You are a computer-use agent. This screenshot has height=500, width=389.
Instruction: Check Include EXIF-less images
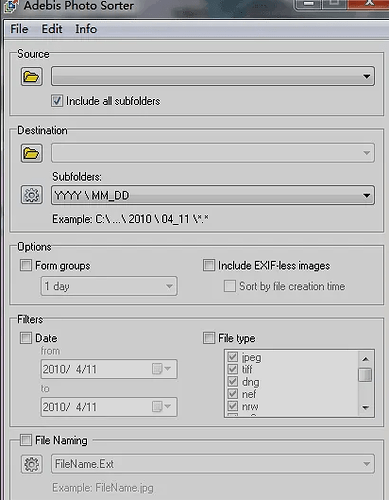(209, 265)
